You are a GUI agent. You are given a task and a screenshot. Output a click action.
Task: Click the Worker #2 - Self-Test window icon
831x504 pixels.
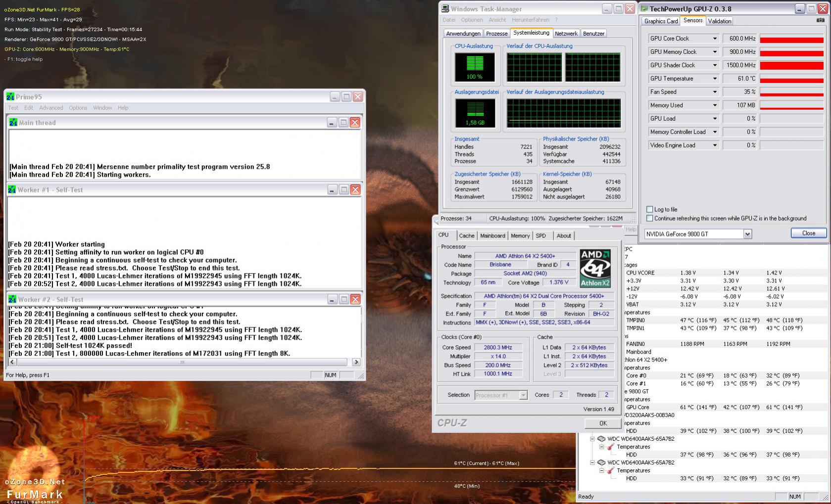click(x=12, y=299)
